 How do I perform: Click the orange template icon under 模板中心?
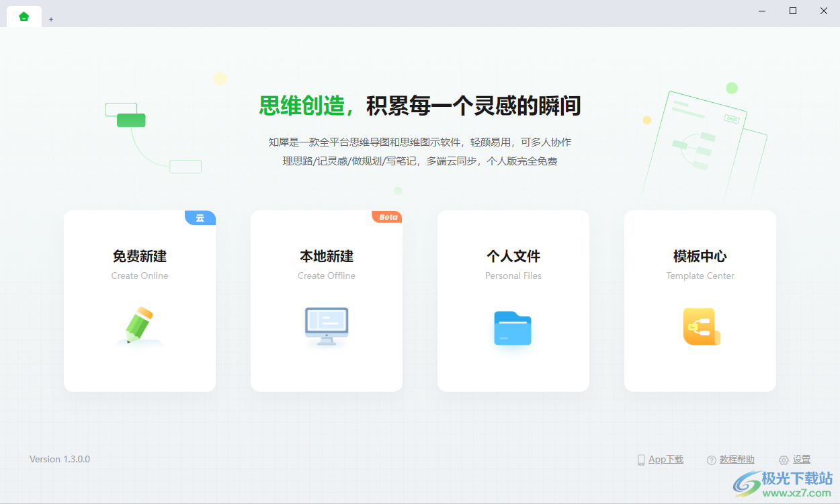click(x=701, y=327)
